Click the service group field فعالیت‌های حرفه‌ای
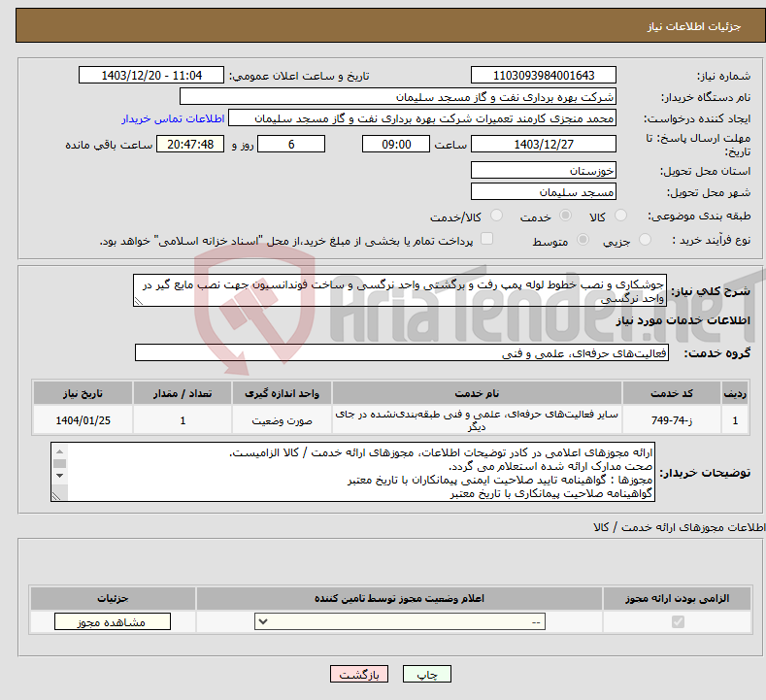 402,352
